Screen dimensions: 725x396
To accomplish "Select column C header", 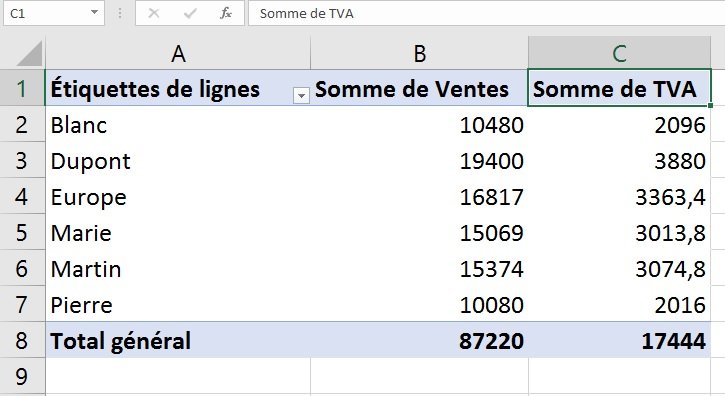I will [619, 54].
